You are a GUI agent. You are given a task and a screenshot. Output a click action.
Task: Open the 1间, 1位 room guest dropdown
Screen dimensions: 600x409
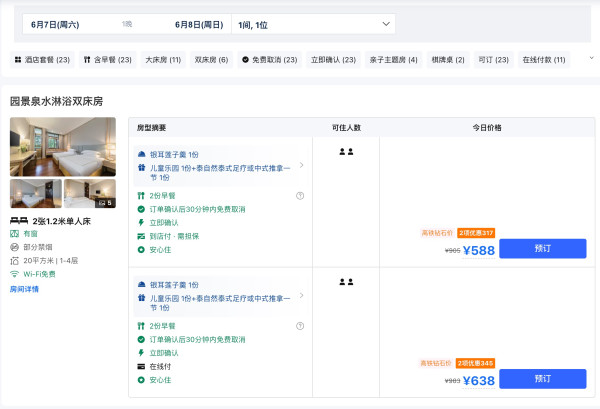[x=313, y=24]
